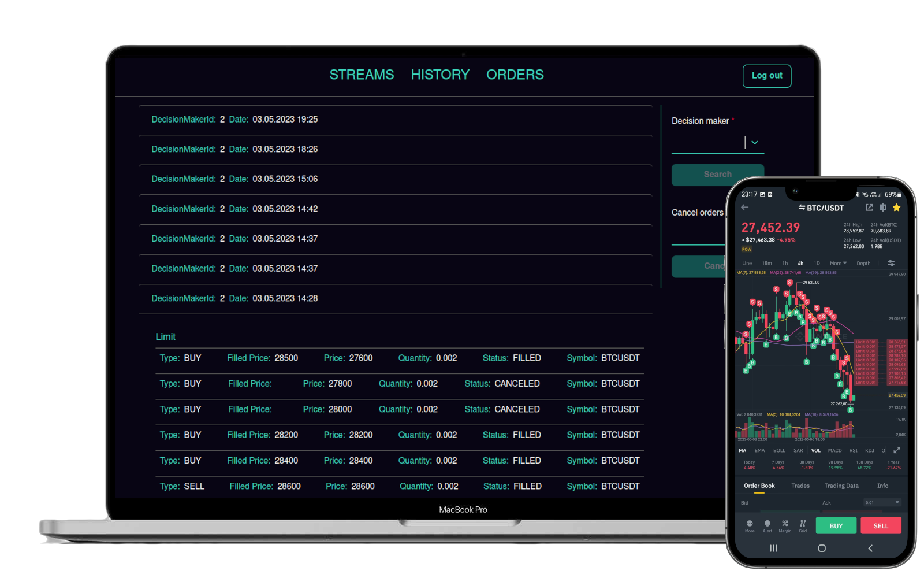
Task: Switch to the Trades tab
Action: point(800,486)
